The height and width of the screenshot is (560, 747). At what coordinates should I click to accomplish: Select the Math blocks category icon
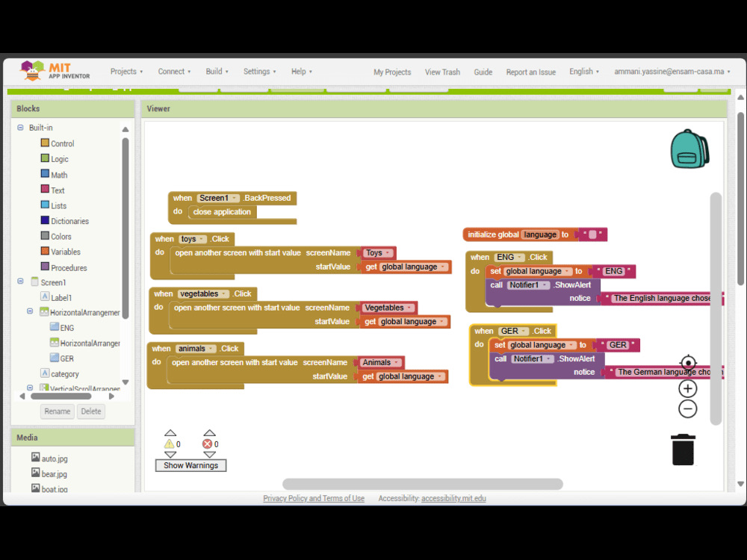(x=45, y=174)
